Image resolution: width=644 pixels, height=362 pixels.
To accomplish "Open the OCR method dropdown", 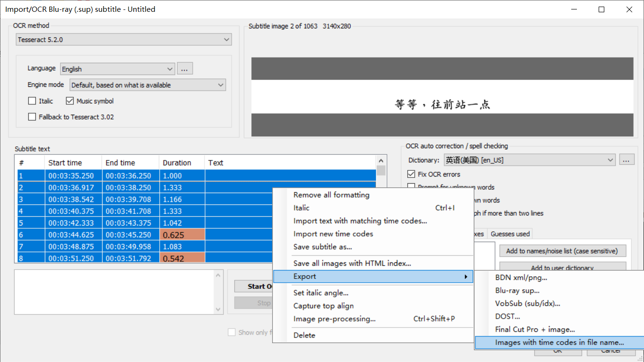I will click(x=123, y=40).
